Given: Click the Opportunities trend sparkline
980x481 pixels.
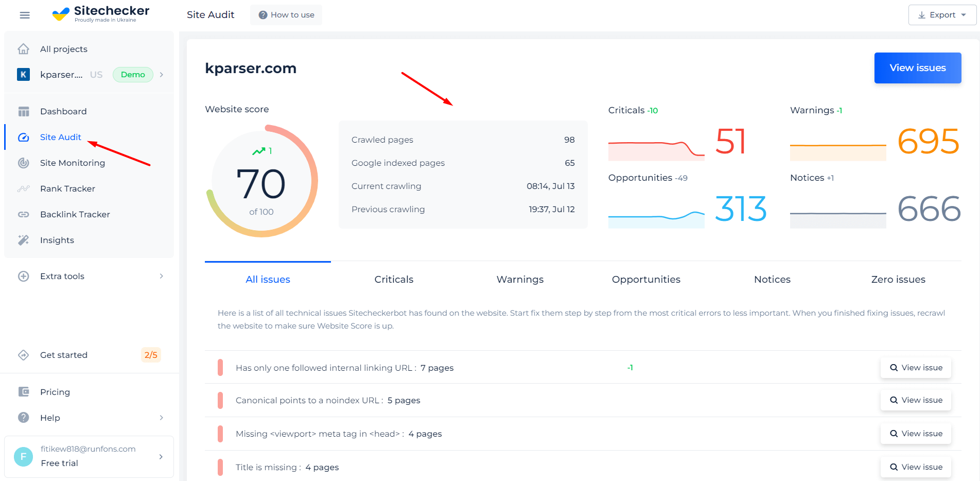Looking at the screenshot, I should [656, 219].
